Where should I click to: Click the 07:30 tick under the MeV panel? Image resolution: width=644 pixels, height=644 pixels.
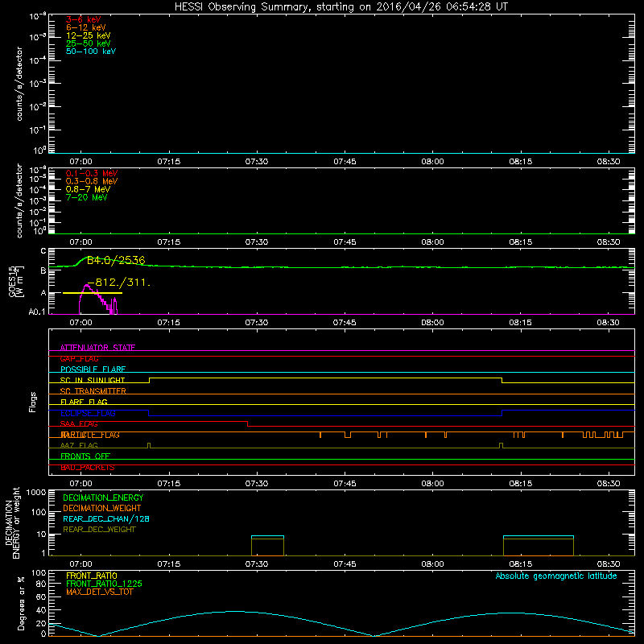[x=257, y=242]
